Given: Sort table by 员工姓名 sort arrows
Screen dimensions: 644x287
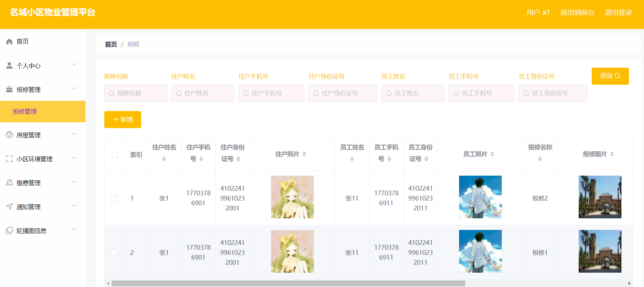Looking at the screenshot, I should pyautogui.click(x=352, y=159).
